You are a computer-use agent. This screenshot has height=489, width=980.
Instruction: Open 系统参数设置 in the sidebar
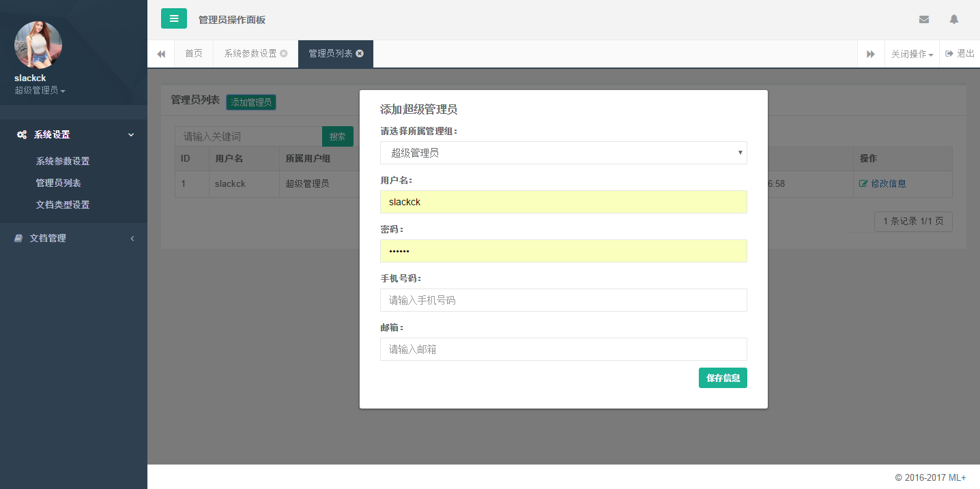click(63, 162)
